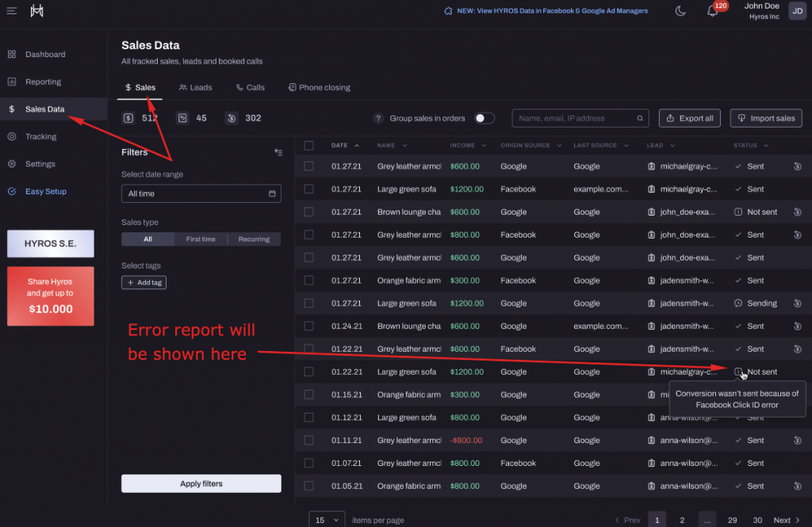
Task: Click the Settings gear icon in sidebar
Action: [x=12, y=164]
